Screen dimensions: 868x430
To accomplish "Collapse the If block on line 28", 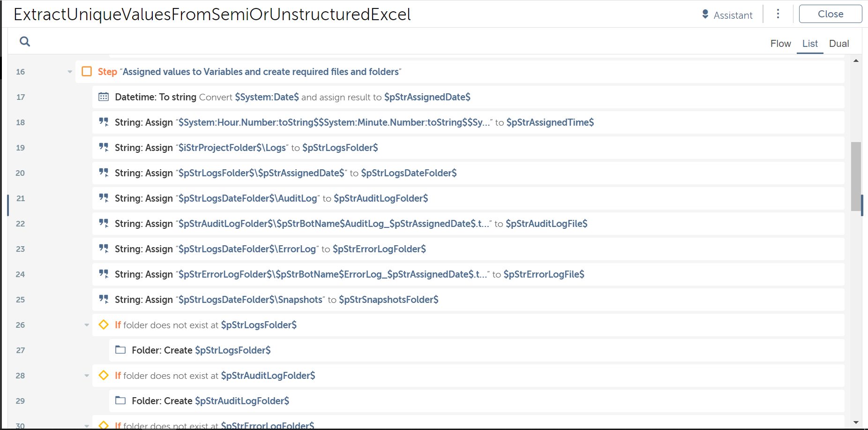I will pyautogui.click(x=87, y=376).
